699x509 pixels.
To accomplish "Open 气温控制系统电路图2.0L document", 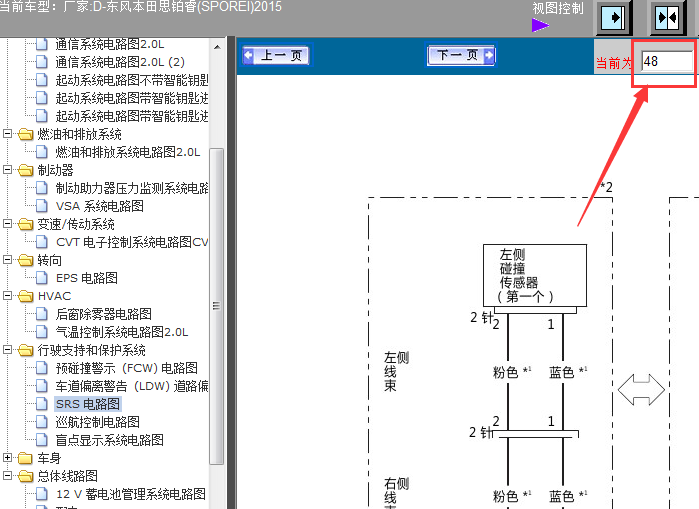I will point(122,332).
